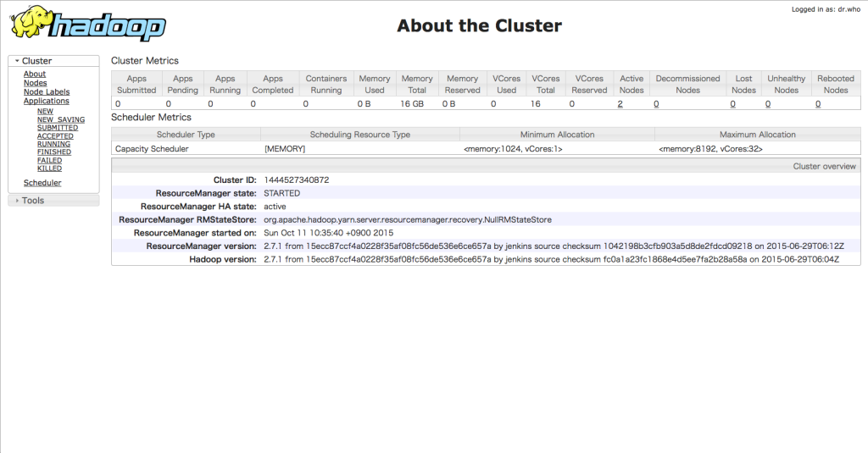The image size is (868, 453).
Task: Show FAILED applications
Action: click(49, 161)
